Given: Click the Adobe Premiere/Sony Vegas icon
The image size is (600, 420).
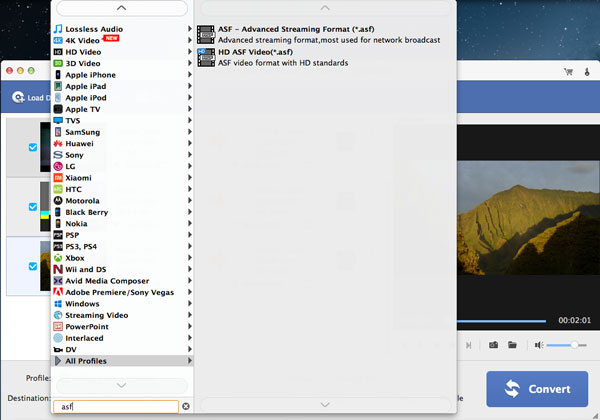Looking at the screenshot, I should [x=58, y=292].
